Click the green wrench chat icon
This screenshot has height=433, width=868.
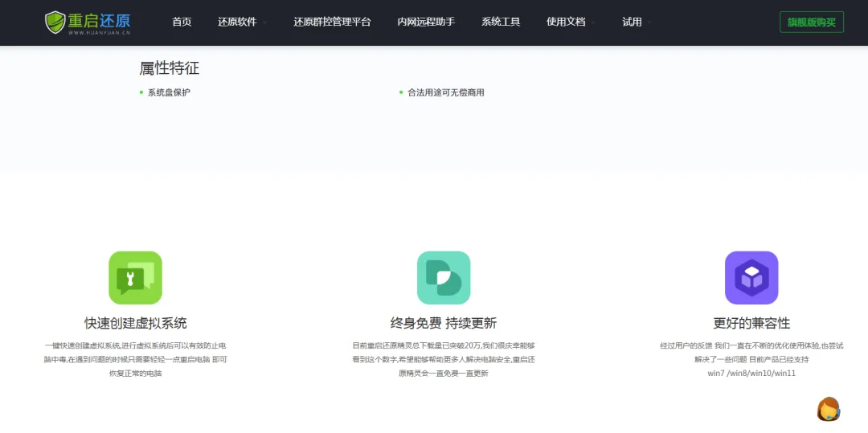pyautogui.click(x=135, y=278)
